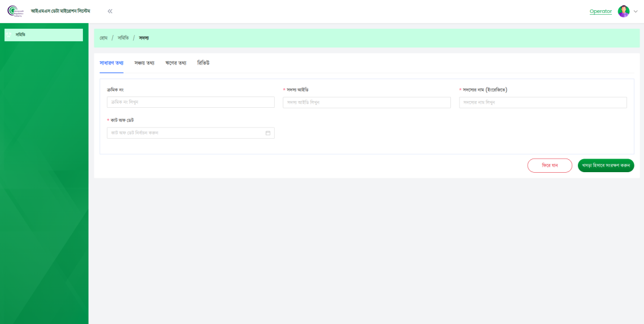Click the user avatar picture

[x=623, y=11]
